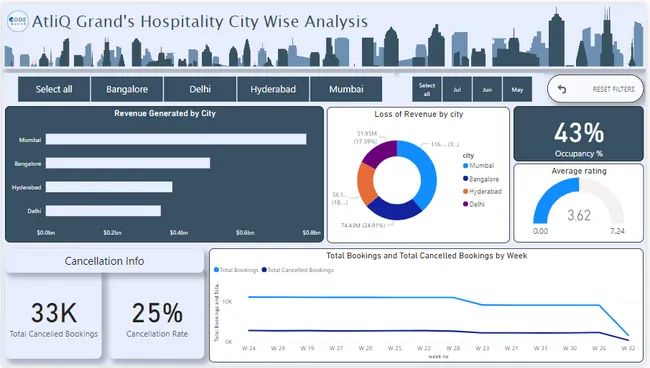Viewport: 650px width, 368px height.
Task: Click W 26 axis label
Action: click(x=599, y=348)
